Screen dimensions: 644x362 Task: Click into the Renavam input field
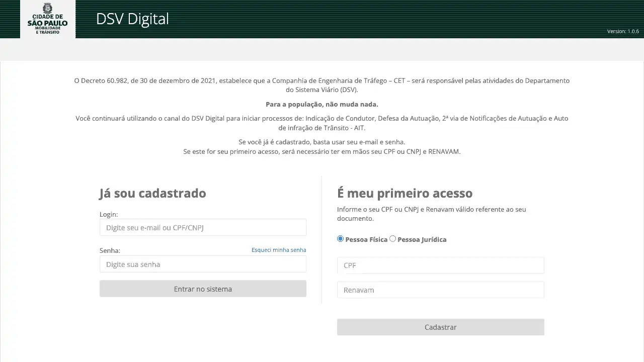pos(440,290)
